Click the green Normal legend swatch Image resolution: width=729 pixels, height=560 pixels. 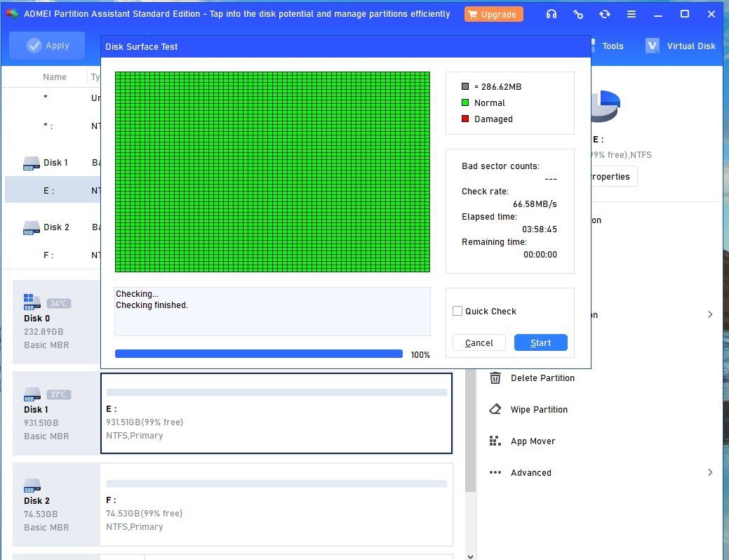coord(465,103)
